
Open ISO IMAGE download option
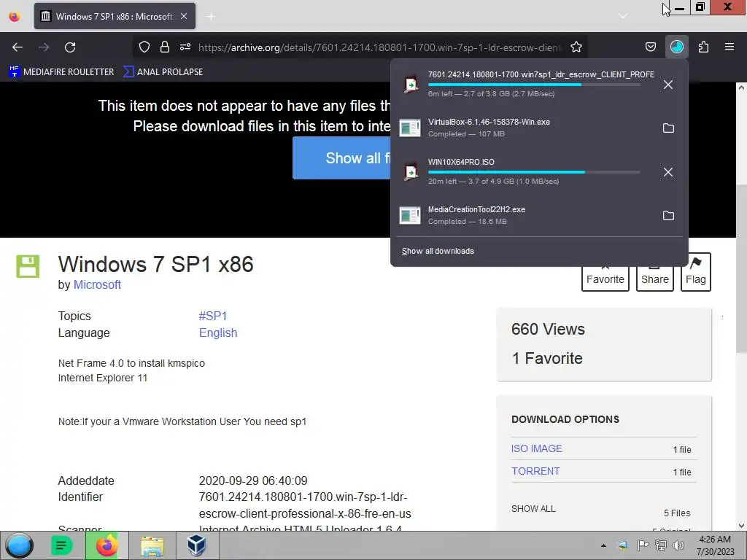(x=536, y=448)
